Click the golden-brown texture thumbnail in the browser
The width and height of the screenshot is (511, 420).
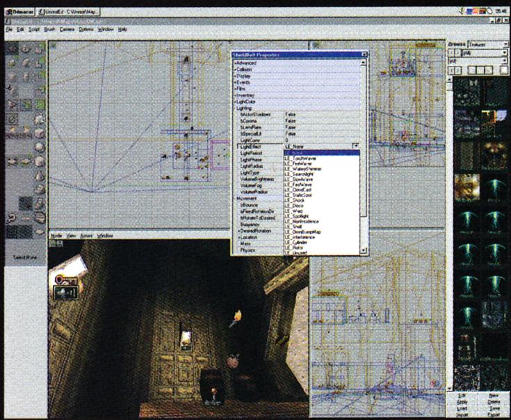click(467, 186)
